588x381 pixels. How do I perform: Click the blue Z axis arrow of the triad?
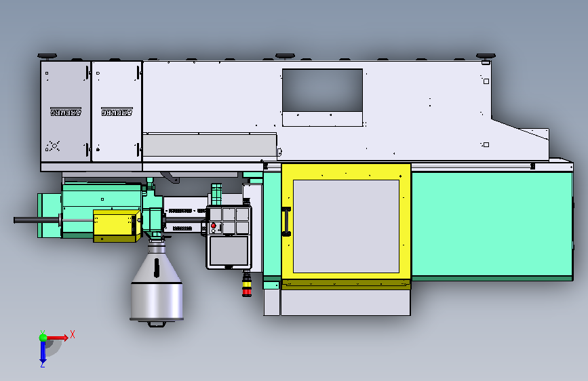point(43,352)
